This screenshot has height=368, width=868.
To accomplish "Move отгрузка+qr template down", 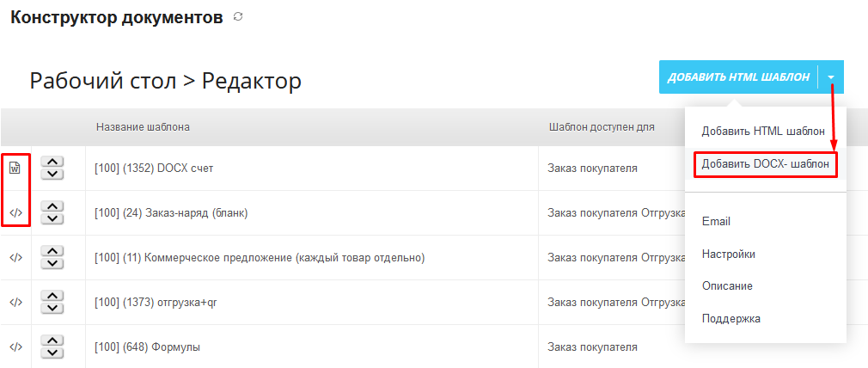I will tap(53, 308).
